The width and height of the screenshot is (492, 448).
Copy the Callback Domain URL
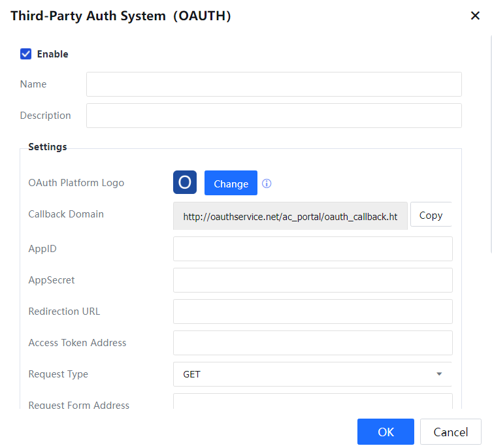click(431, 216)
